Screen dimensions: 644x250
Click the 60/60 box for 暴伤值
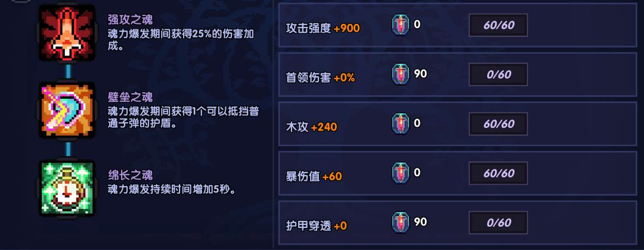(499, 173)
